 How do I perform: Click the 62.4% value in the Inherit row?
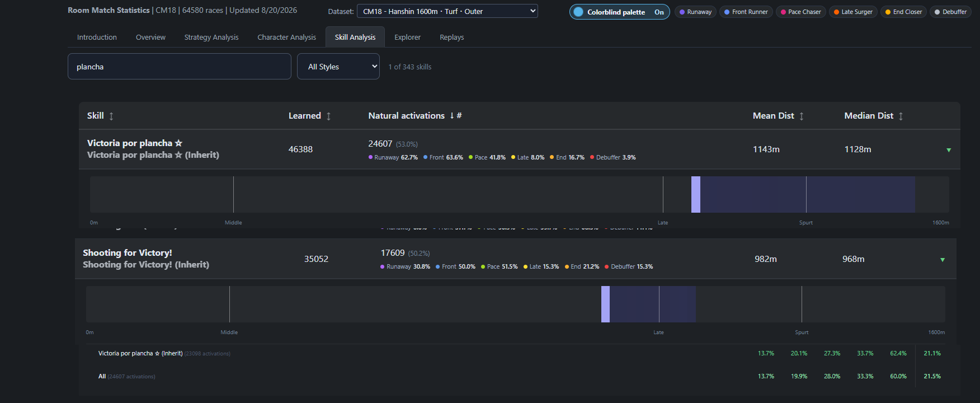pyautogui.click(x=898, y=354)
